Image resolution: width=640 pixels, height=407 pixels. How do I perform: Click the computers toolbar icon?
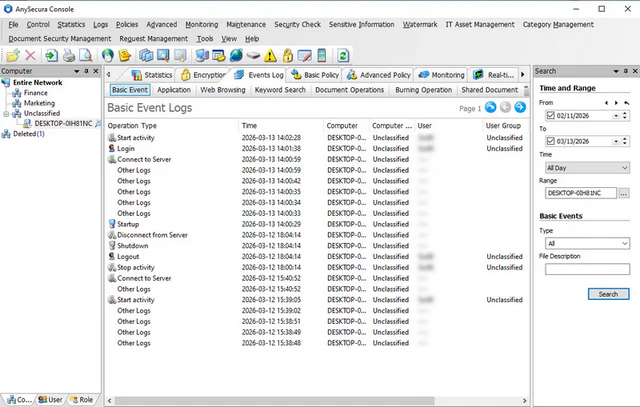point(202,55)
